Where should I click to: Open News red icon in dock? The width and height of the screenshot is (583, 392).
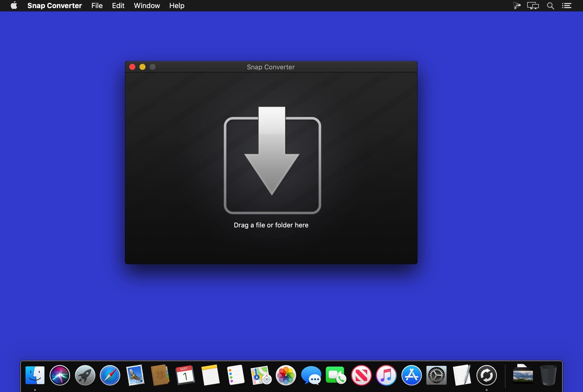click(x=361, y=375)
